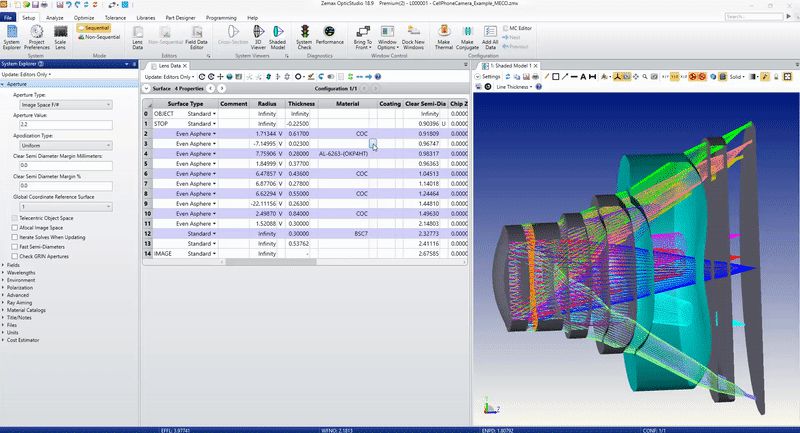The width and height of the screenshot is (800, 433).
Task: Click the zoom magnifier in Shaded Model toolbar
Action: coord(645,77)
